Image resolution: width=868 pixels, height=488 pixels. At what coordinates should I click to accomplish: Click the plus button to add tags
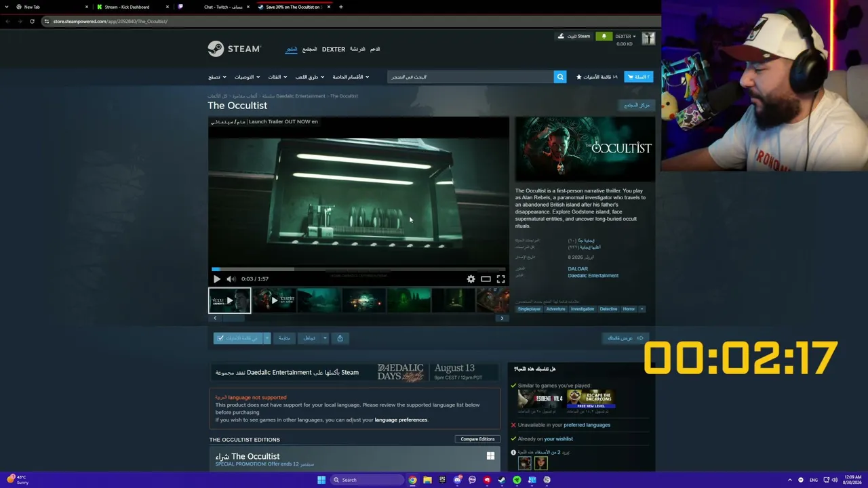pos(642,309)
